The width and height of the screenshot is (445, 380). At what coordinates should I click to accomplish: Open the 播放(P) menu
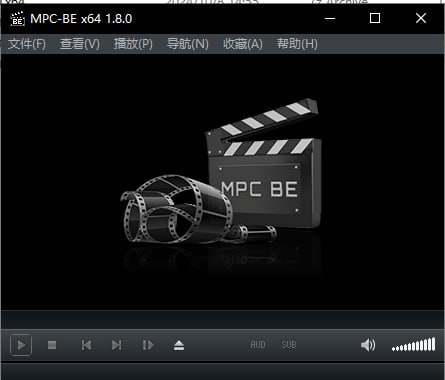[133, 44]
